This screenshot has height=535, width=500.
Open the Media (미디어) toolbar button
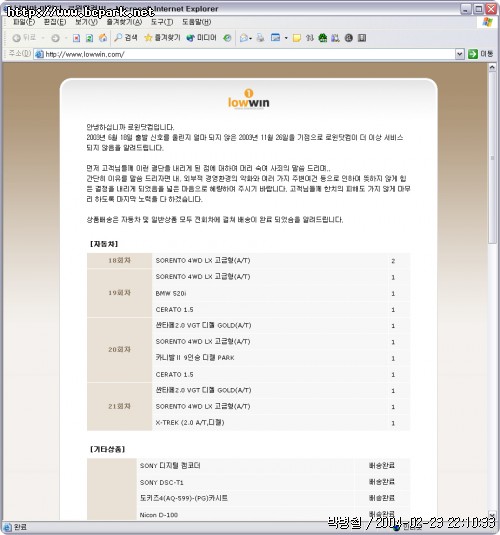click(201, 38)
